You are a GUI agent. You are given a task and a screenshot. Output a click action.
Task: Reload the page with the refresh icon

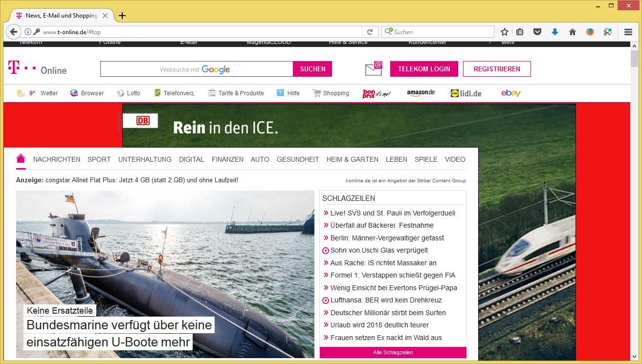click(x=370, y=32)
